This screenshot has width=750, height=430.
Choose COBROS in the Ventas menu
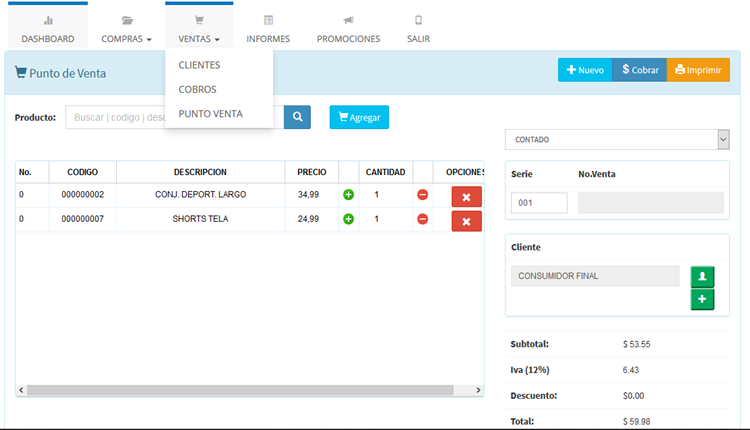pyautogui.click(x=197, y=89)
